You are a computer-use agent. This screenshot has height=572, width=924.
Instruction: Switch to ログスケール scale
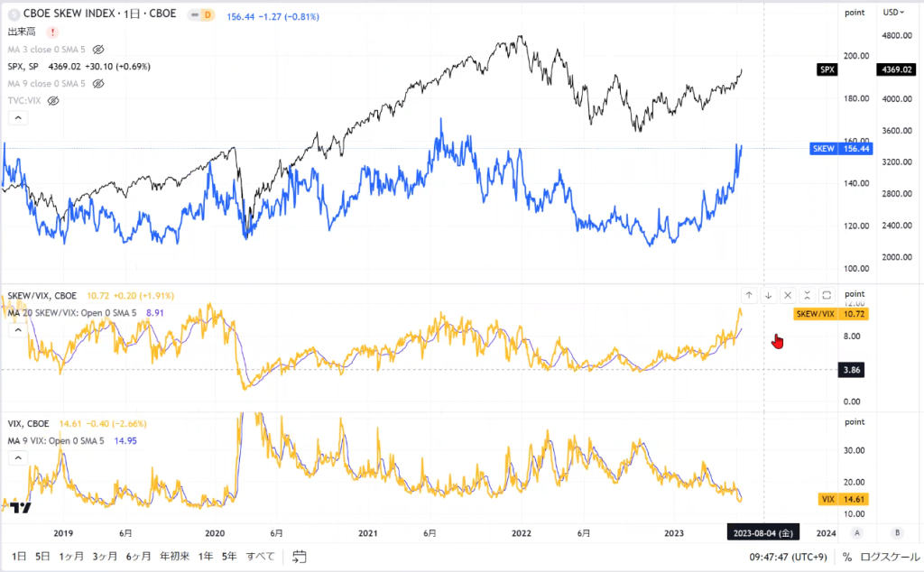(x=890, y=557)
